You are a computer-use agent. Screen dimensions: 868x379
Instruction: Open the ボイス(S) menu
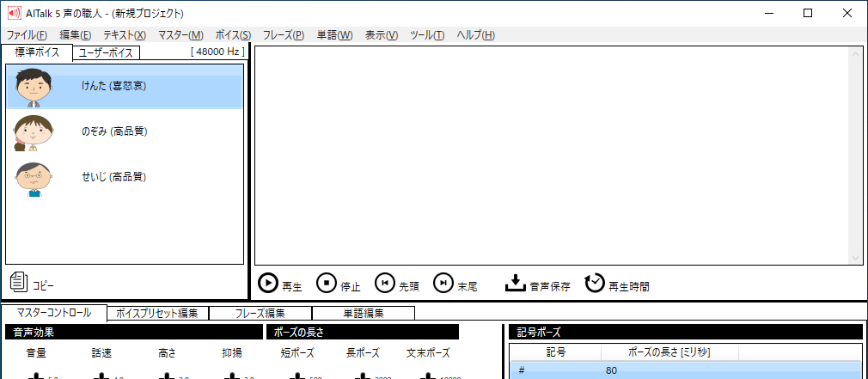click(233, 35)
